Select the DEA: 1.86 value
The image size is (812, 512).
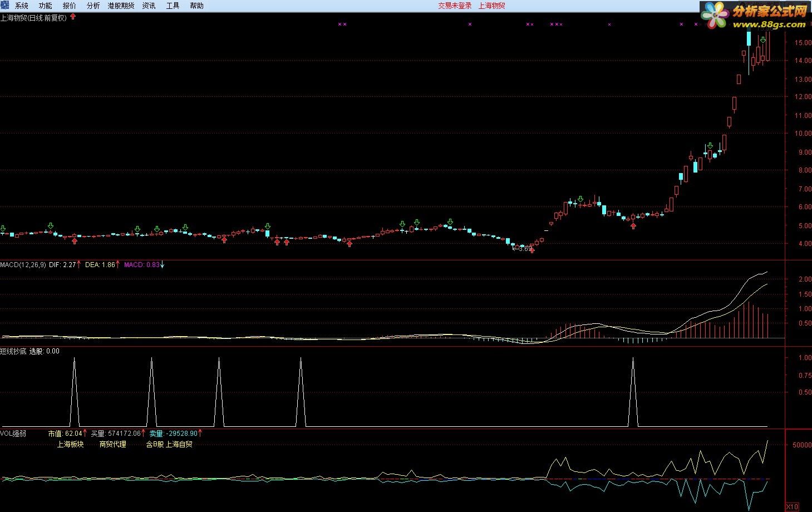(100, 265)
